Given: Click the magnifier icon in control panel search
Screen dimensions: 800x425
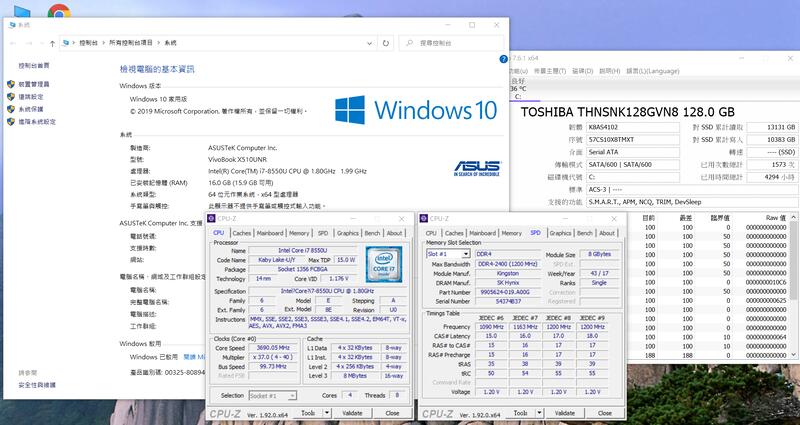Looking at the screenshot, I should coord(409,43).
